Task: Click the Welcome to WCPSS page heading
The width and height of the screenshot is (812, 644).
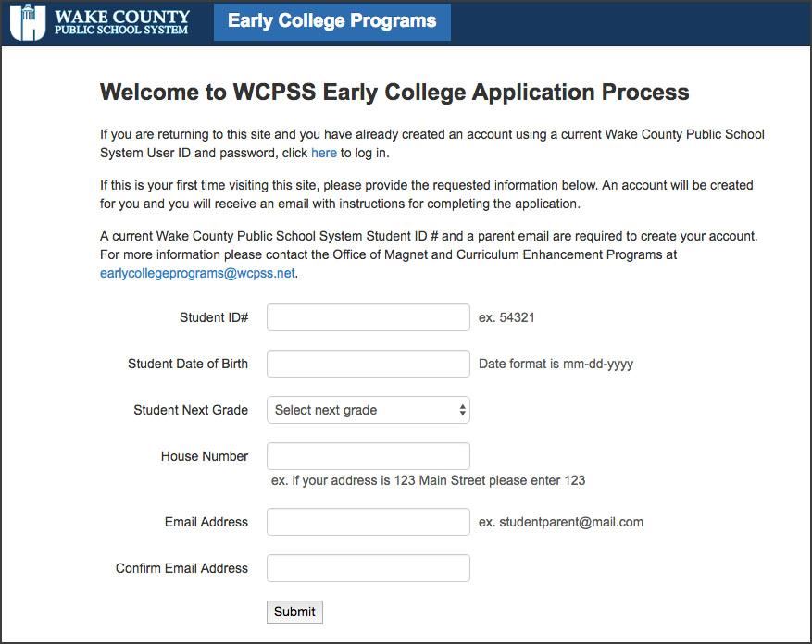Action: (394, 93)
